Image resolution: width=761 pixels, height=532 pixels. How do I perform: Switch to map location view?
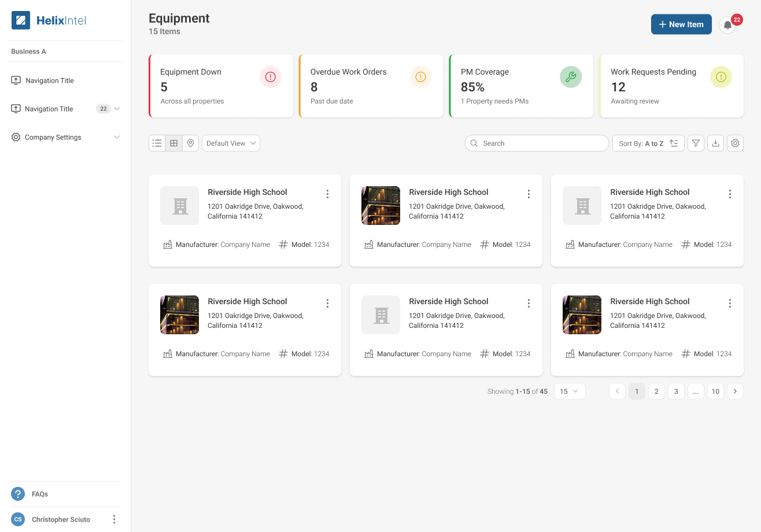[x=190, y=143]
